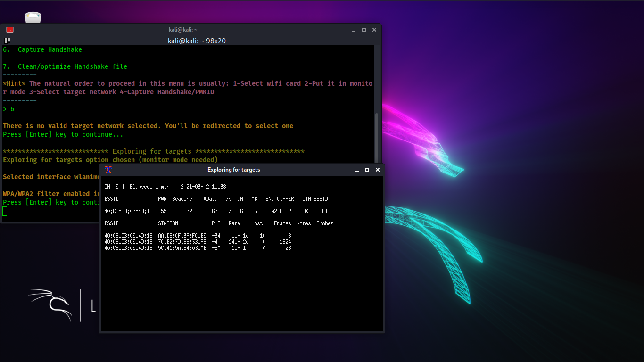Close the kali@kali terminal window

(x=374, y=30)
